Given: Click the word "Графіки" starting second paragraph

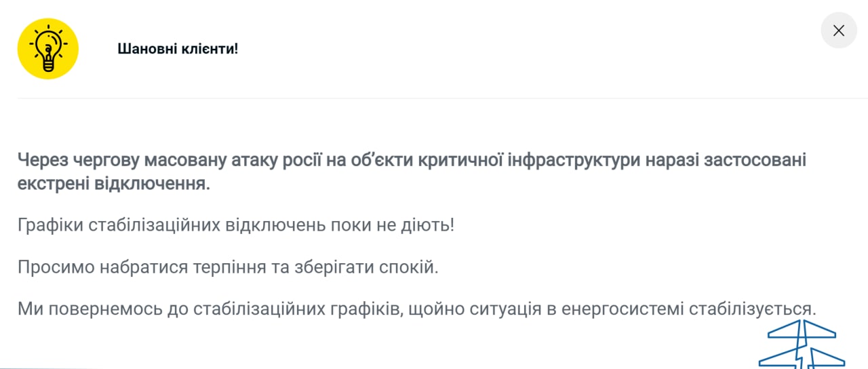Looking at the screenshot, I should click(50, 225).
